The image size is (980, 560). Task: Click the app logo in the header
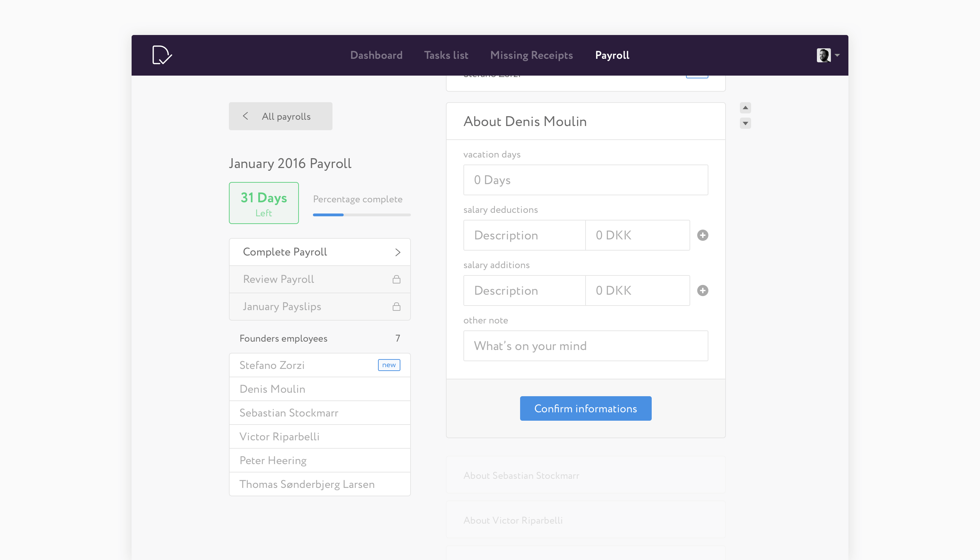coord(162,55)
